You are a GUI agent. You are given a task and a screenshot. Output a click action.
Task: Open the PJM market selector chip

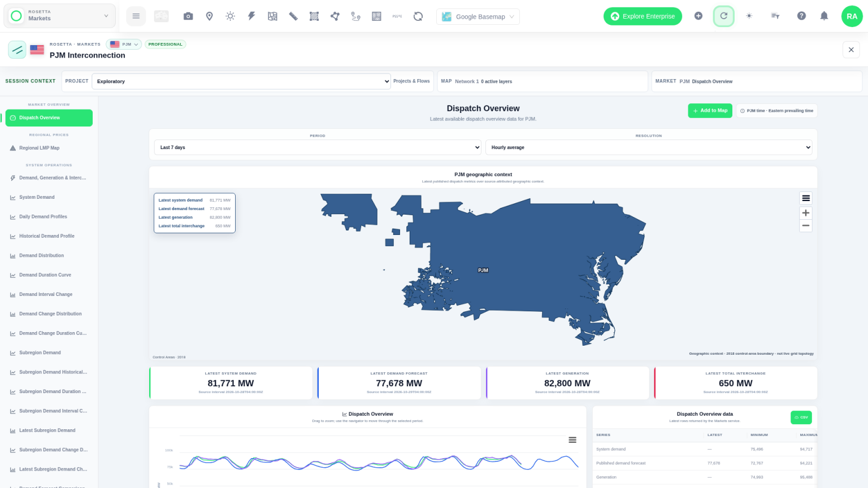coord(124,44)
